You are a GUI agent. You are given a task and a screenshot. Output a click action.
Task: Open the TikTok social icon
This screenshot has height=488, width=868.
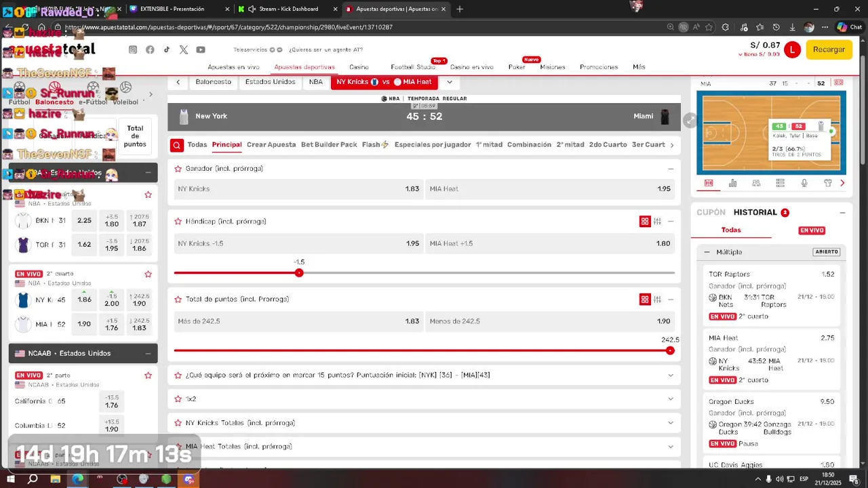[167, 49]
